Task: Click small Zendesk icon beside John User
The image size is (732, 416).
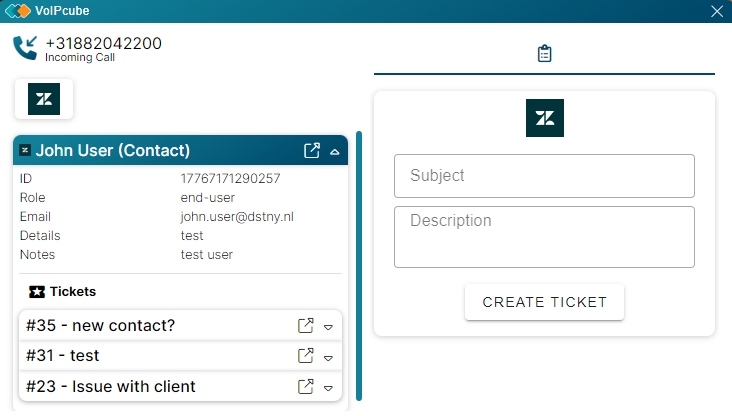Action: (25, 151)
